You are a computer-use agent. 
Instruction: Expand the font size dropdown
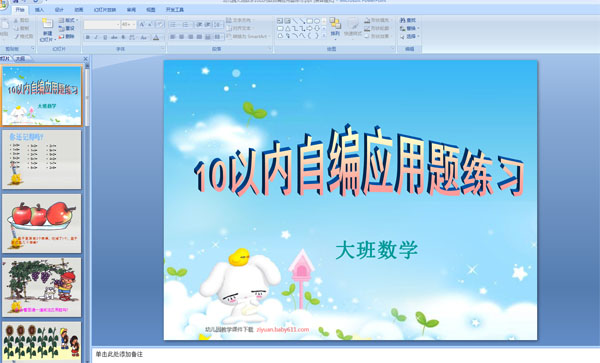pos(129,24)
